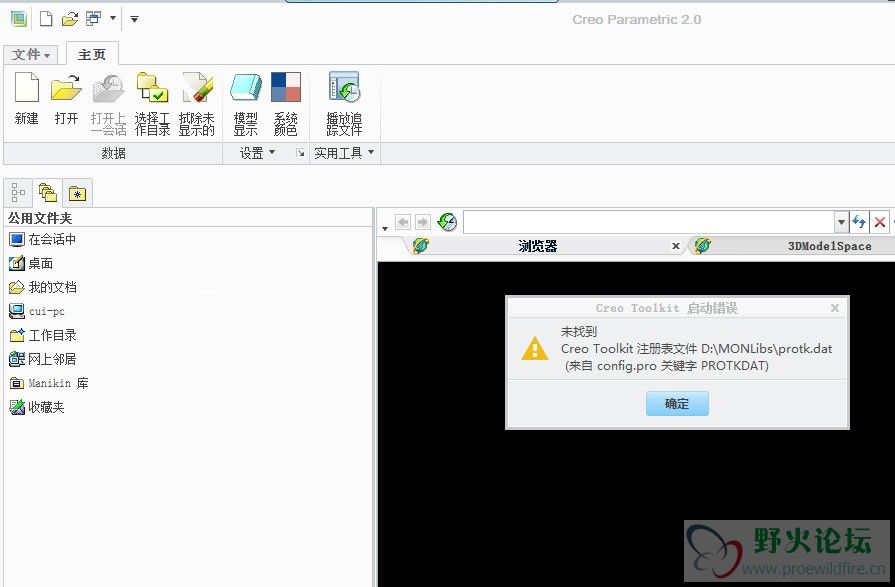Switch to the model tree navigator tab

tap(18, 193)
